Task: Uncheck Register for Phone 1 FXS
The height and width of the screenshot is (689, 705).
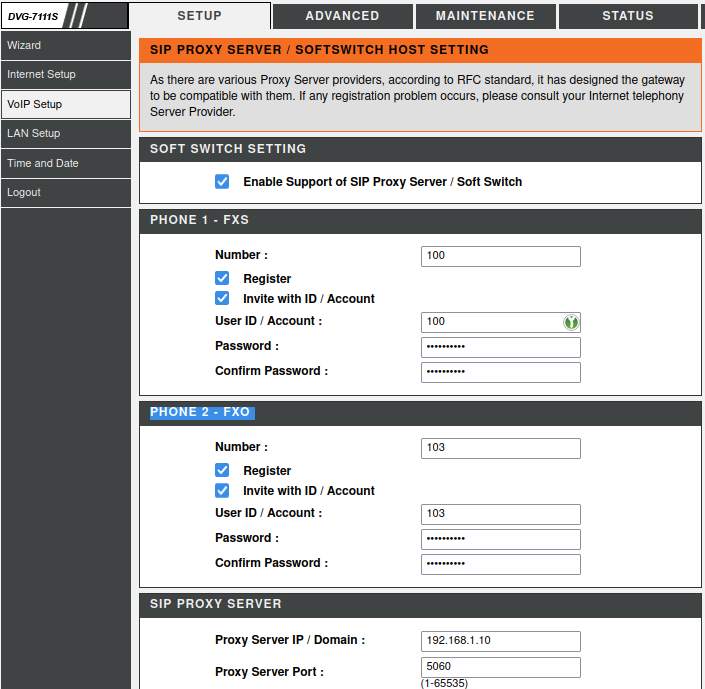Action: click(x=222, y=279)
